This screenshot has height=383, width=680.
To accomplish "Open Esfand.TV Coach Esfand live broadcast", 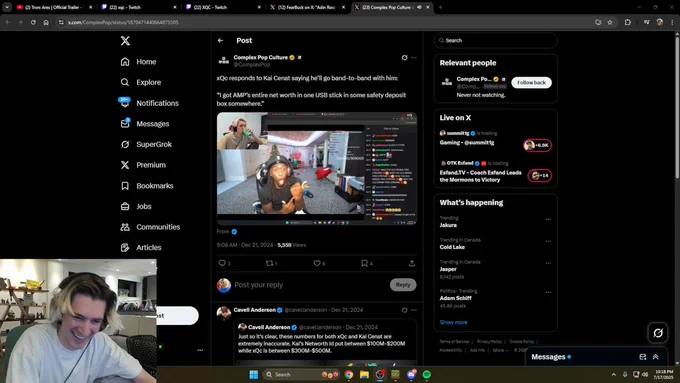I will (x=481, y=176).
